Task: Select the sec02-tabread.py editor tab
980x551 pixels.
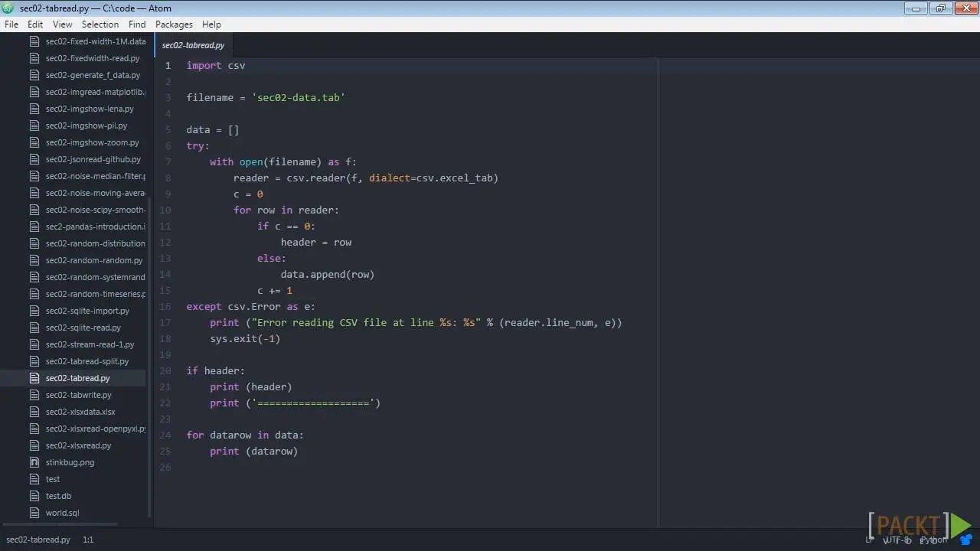Action: click(194, 45)
